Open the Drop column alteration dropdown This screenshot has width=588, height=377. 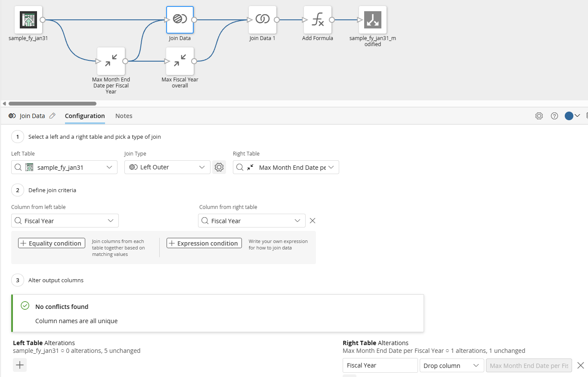pos(452,365)
